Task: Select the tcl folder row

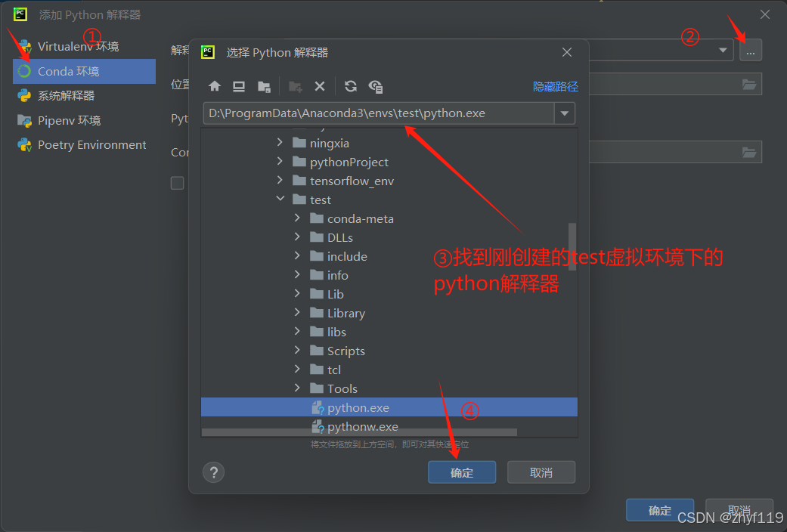Action: coord(389,370)
